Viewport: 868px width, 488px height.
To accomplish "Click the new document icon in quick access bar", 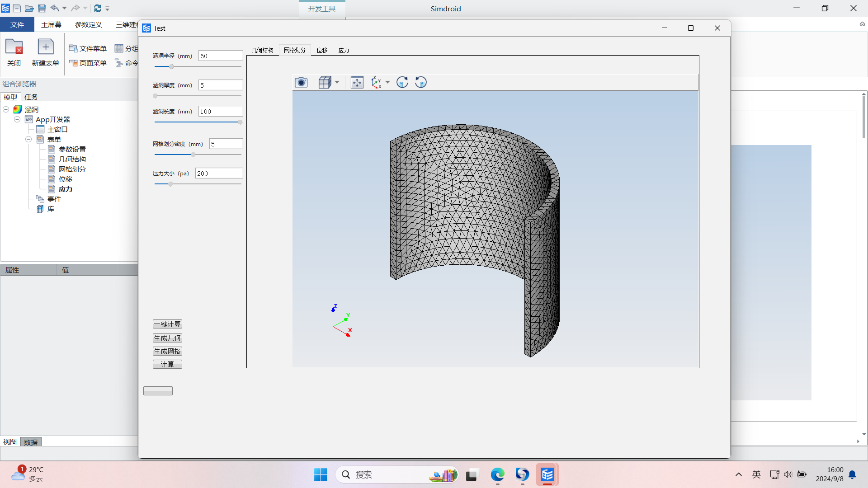I will tap(17, 8).
